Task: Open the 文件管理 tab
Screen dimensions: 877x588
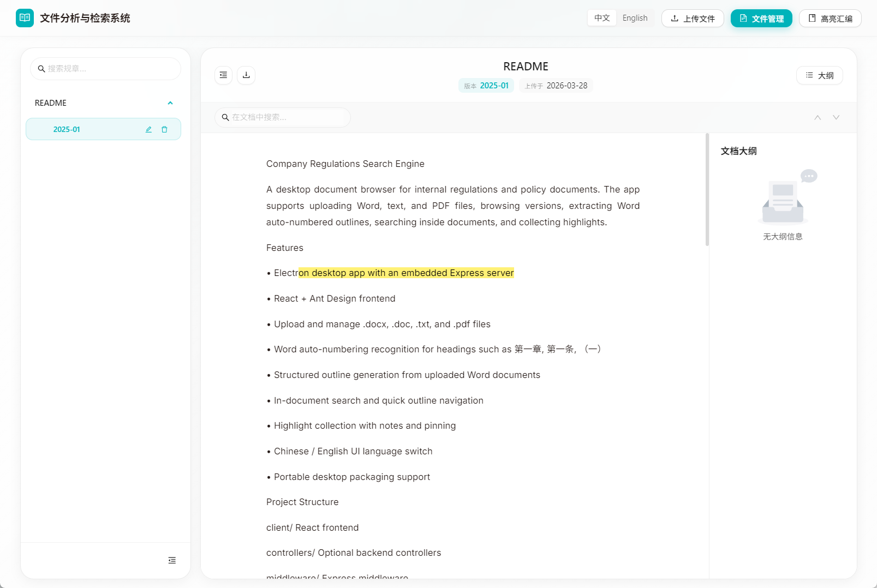Action: tap(761, 19)
